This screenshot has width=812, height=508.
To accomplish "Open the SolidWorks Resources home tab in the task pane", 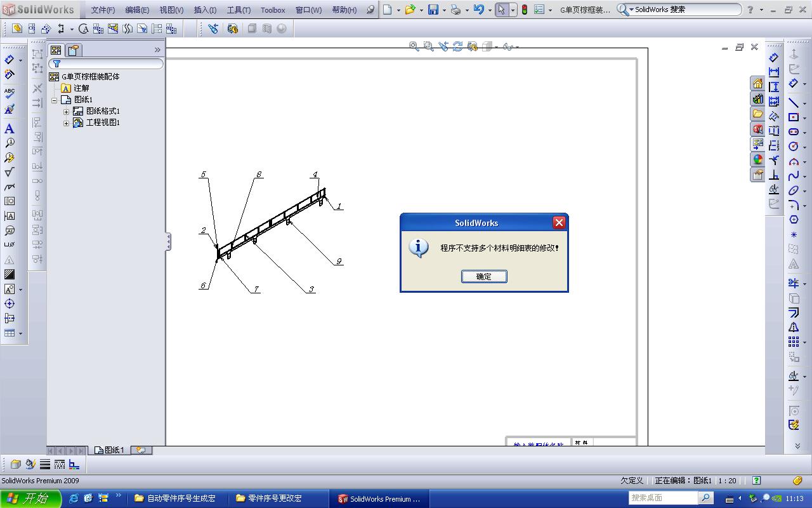I will pos(758,84).
